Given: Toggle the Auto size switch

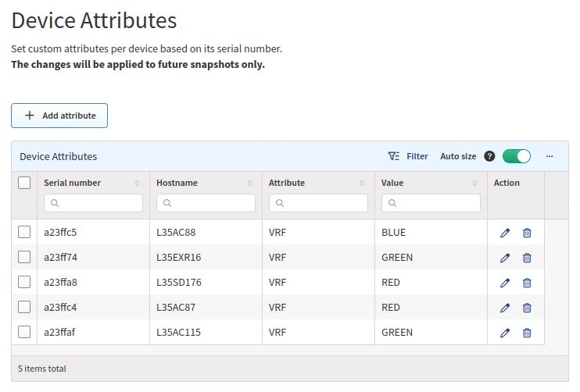Looking at the screenshot, I should click(517, 156).
